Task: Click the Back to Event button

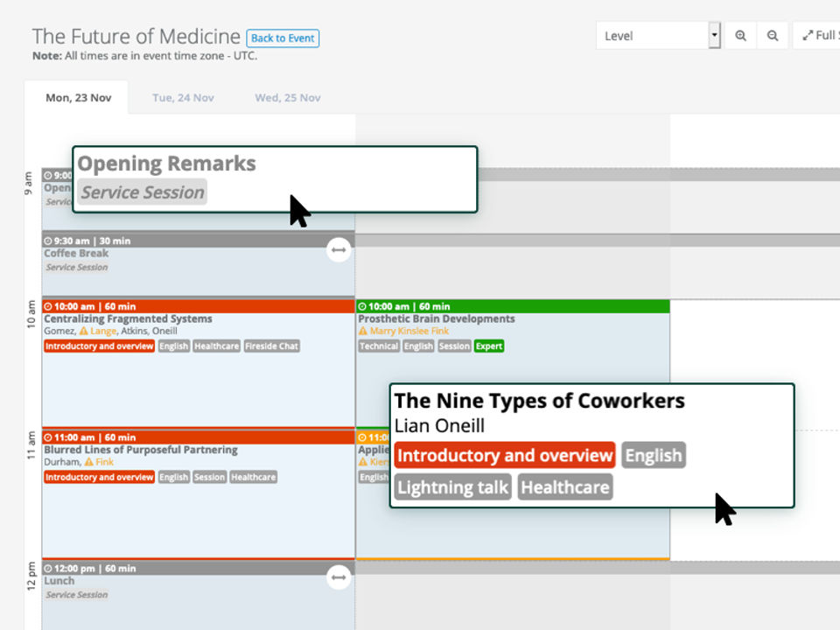Action: 283,38
